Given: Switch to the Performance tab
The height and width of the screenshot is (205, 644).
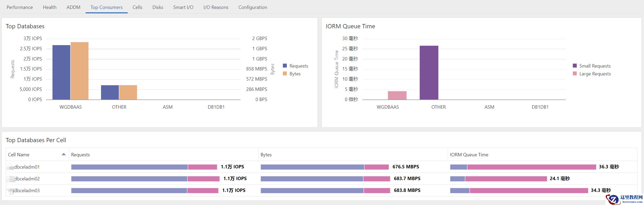Looking at the screenshot, I should [20, 7].
